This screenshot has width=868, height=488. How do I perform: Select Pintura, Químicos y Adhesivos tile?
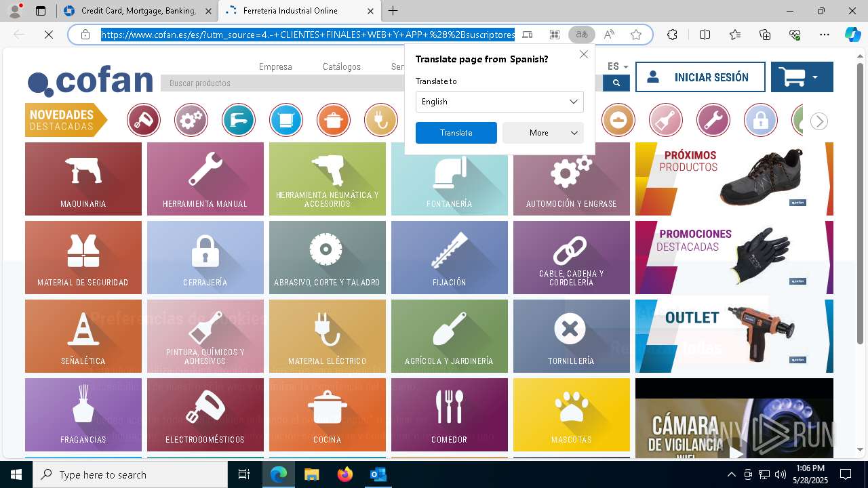[205, 336]
